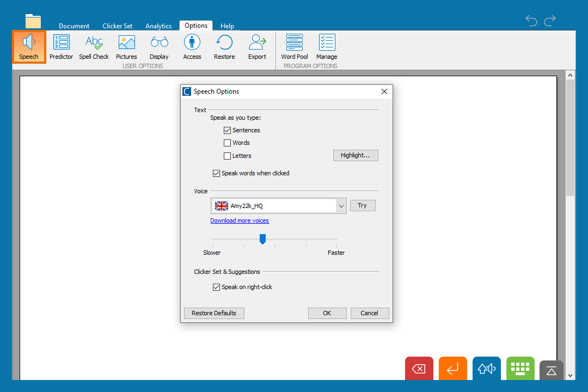Image resolution: width=588 pixels, height=392 pixels.
Task: Collapse the ribbon using the bottom-right arrow
Action: pyautogui.click(x=551, y=370)
